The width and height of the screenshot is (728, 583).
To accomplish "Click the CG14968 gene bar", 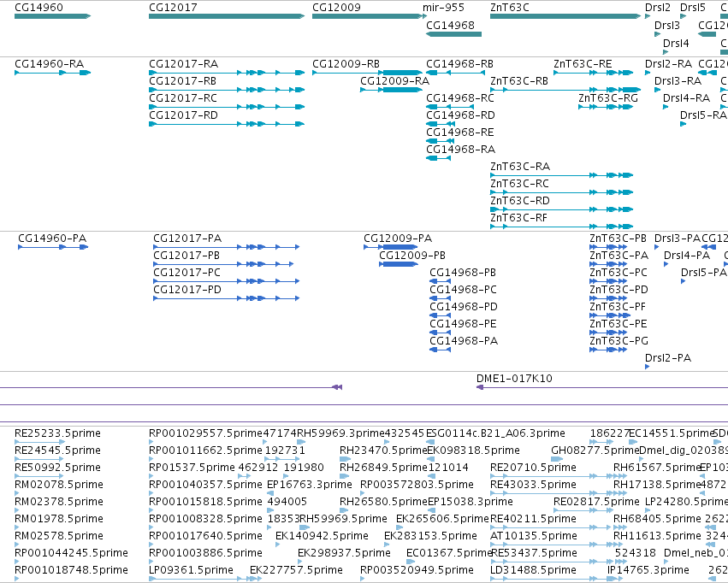I will [x=453, y=34].
